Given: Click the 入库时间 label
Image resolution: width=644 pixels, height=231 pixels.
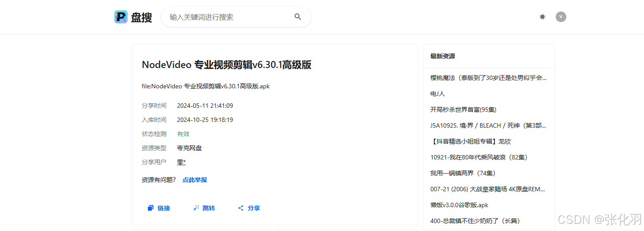Looking at the screenshot, I should coord(154,120).
